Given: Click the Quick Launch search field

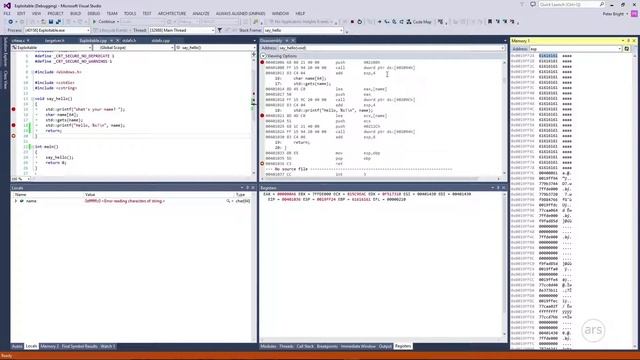Looking at the screenshot, I should pyautogui.click(x=571, y=4).
